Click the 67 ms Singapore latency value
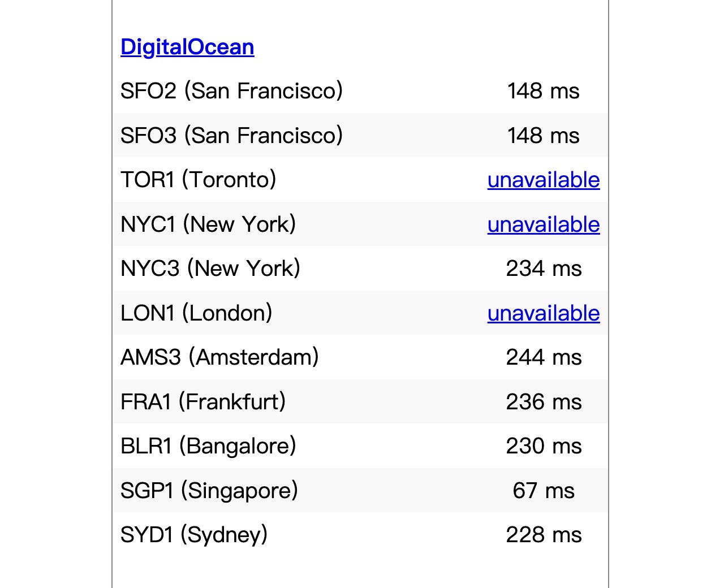The image size is (724, 588). point(544,491)
